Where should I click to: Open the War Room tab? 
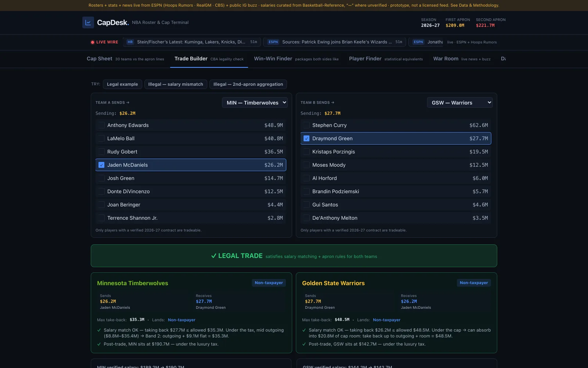(x=462, y=59)
